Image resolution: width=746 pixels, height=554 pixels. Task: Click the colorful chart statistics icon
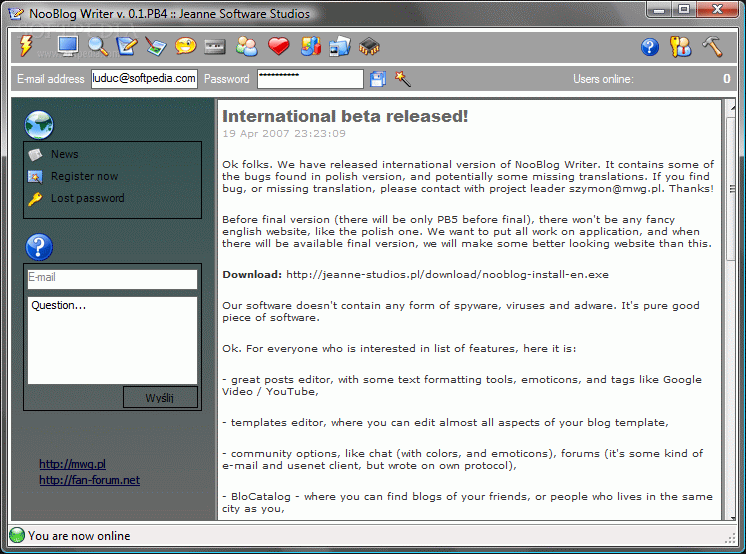tap(311, 46)
